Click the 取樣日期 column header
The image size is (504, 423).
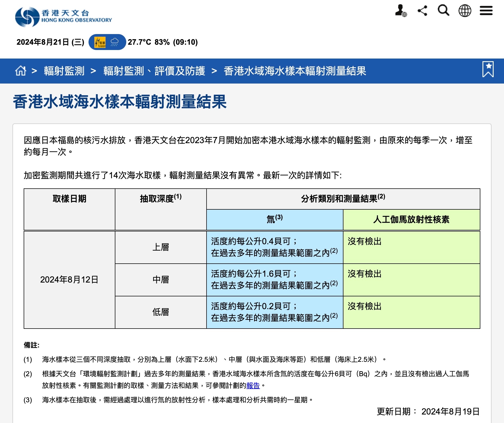(69, 209)
